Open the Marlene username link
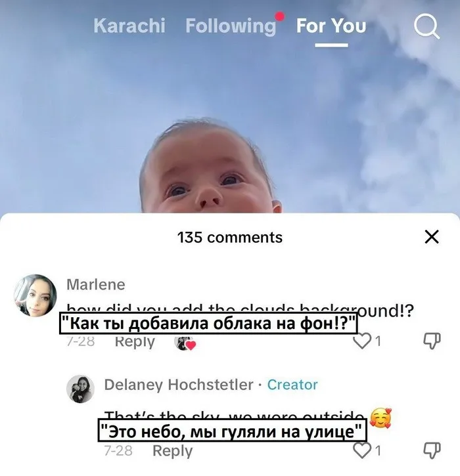Viewport: 460px width, 476px height. [x=96, y=285]
